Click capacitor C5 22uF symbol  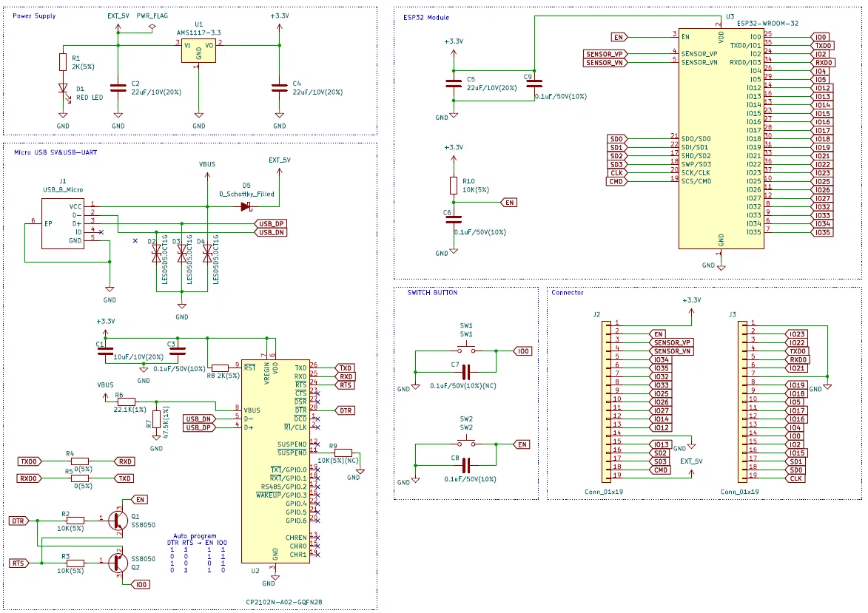coord(454,84)
